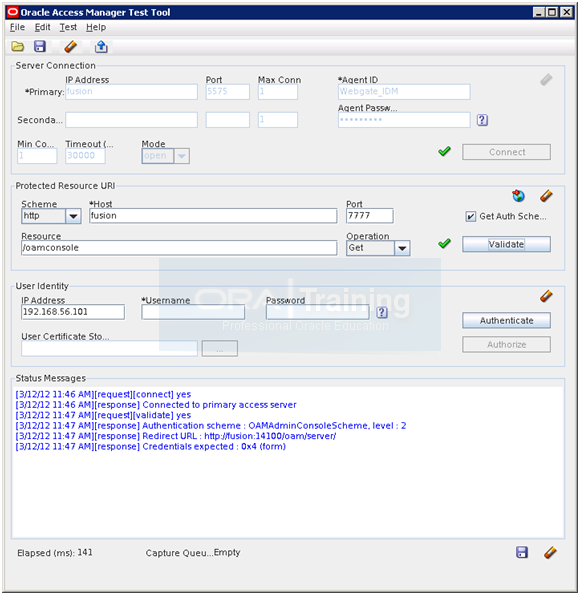Click the Secondary Max Conn field
The image size is (580, 595).
pyautogui.click(x=278, y=120)
